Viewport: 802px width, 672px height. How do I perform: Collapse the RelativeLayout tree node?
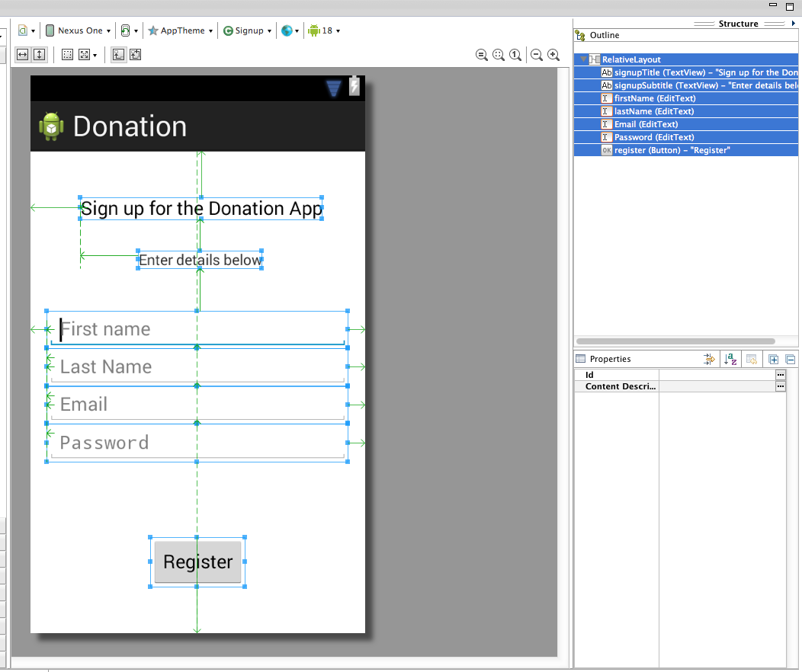pos(584,59)
